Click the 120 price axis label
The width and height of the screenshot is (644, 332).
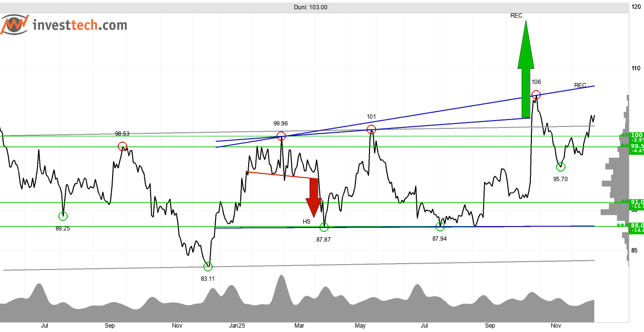coord(636,7)
